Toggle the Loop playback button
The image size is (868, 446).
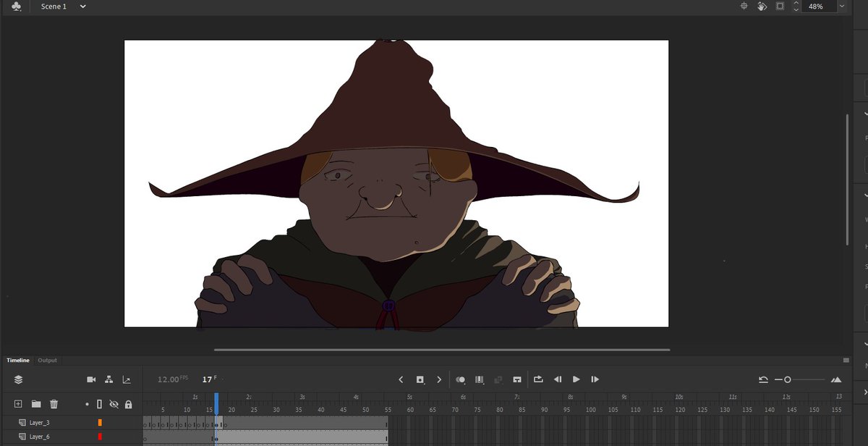click(539, 379)
